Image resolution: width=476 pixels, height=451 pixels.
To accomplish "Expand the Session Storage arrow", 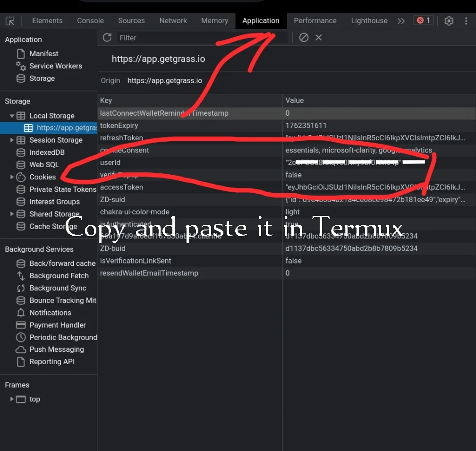I will point(12,140).
